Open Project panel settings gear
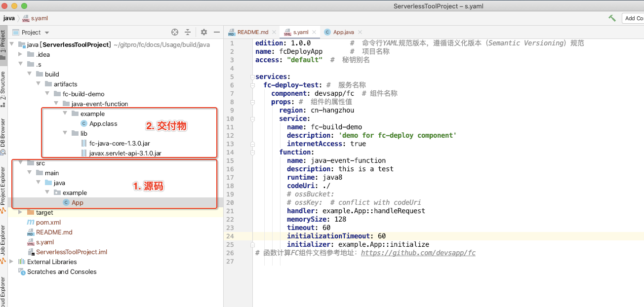The image size is (644, 307). (x=204, y=32)
